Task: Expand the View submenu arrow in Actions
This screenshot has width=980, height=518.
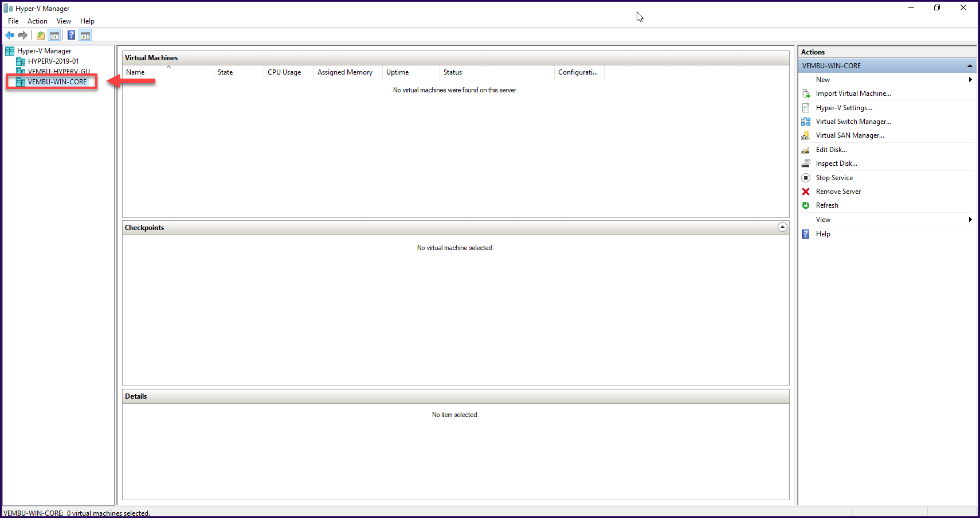Action: [x=970, y=220]
